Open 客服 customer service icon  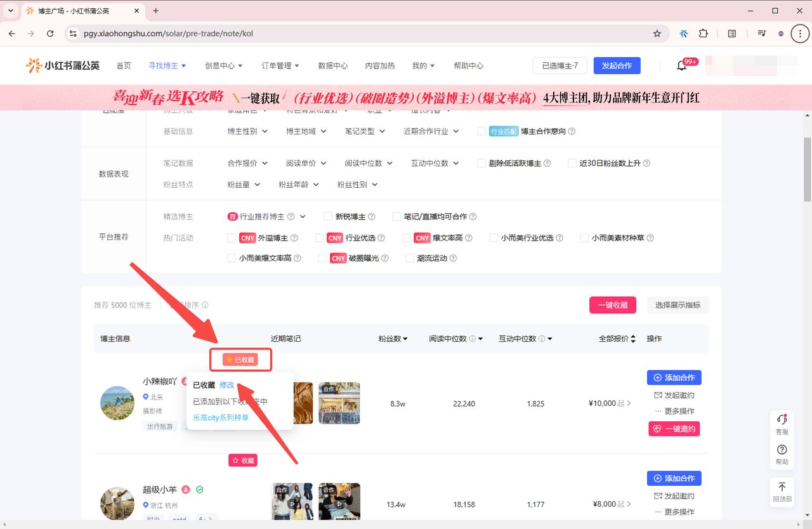(x=782, y=421)
